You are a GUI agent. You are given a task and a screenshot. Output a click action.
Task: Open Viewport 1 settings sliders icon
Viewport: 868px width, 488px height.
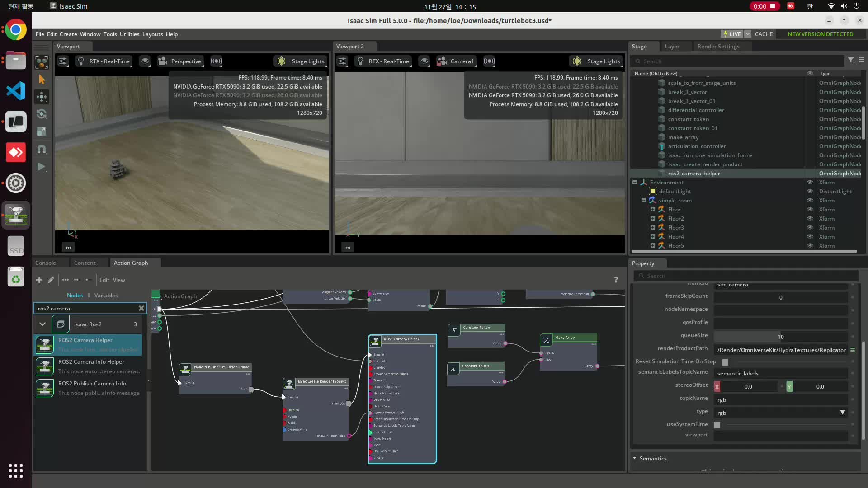(63, 61)
